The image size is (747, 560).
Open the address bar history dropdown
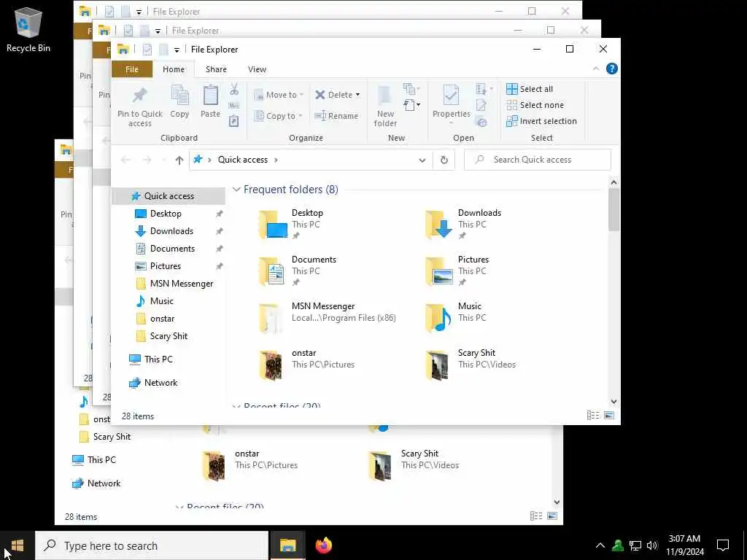[x=422, y=160]
